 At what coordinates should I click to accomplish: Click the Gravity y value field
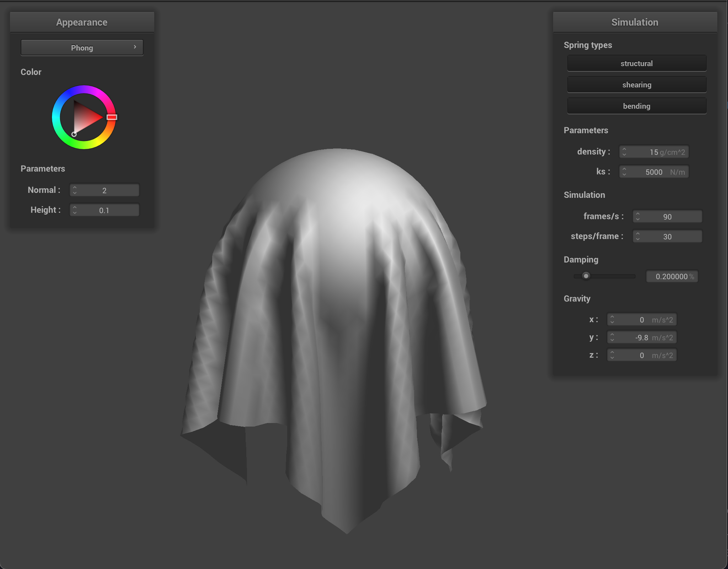642,338
